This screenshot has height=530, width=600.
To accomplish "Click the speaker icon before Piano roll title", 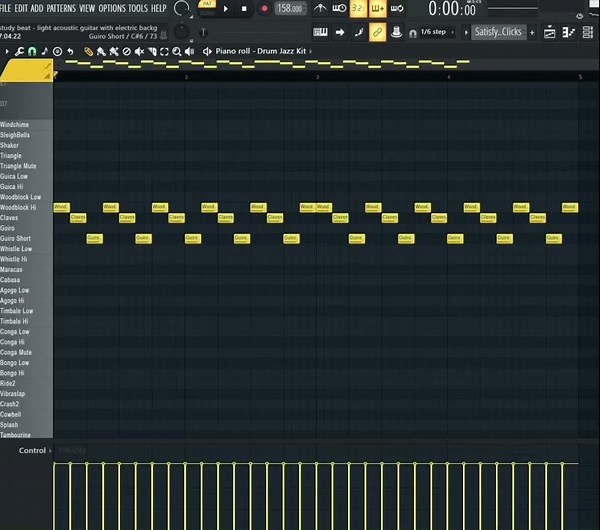I will [x=207, y=51].
